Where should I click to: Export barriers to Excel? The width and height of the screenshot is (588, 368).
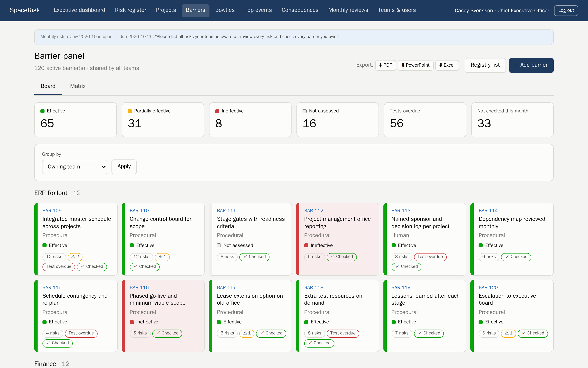(x=447, y=65)
